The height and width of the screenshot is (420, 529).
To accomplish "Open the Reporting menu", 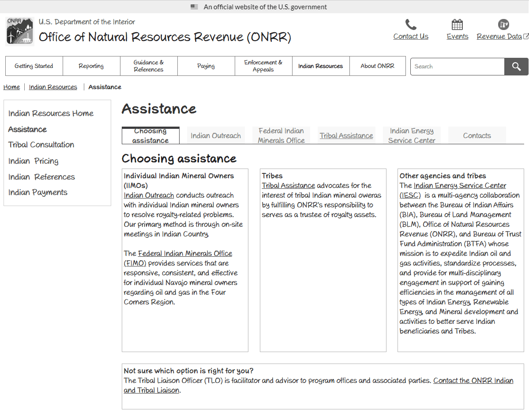I will pyautogui.click(x=91, y=66).
